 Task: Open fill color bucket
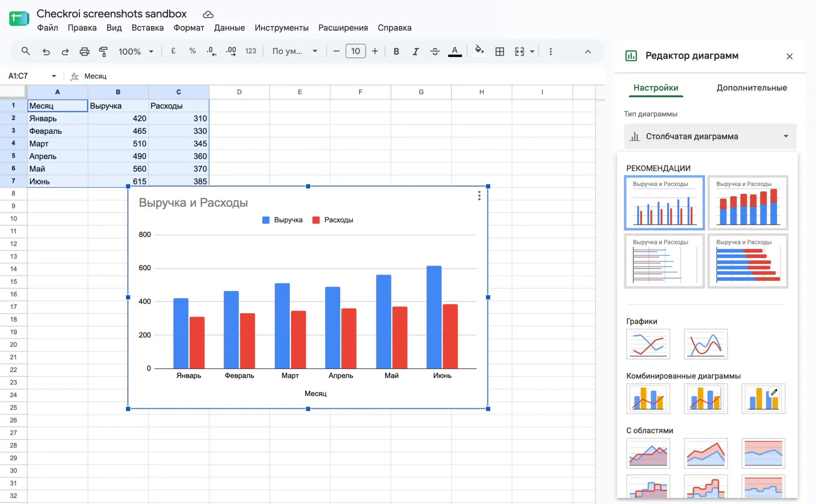point(479,51)
